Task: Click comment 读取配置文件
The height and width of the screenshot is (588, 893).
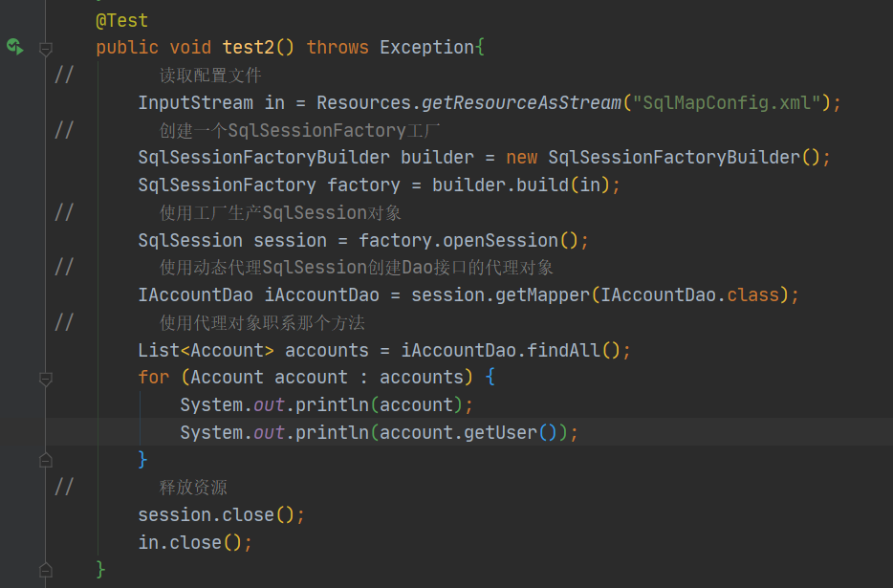Action: click(x=210, y=76)
